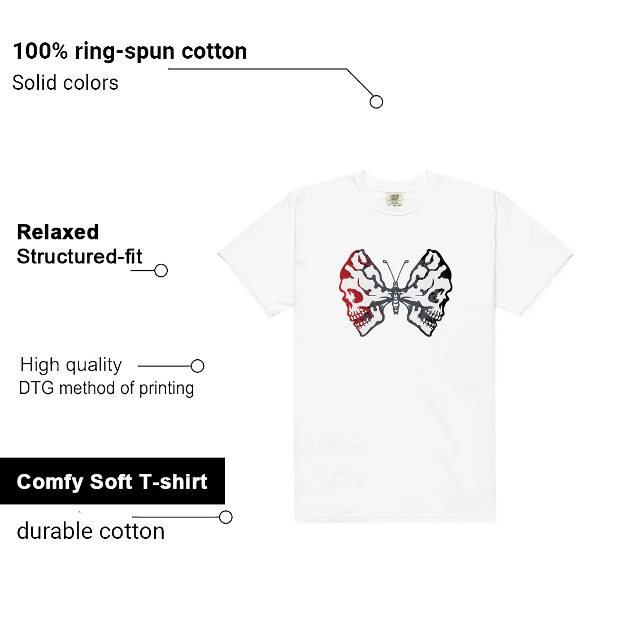Viewport: 644px width, 644px height.
Task: Click the Comfy Soft T-shirt black banner
Action: coord(112,481)
